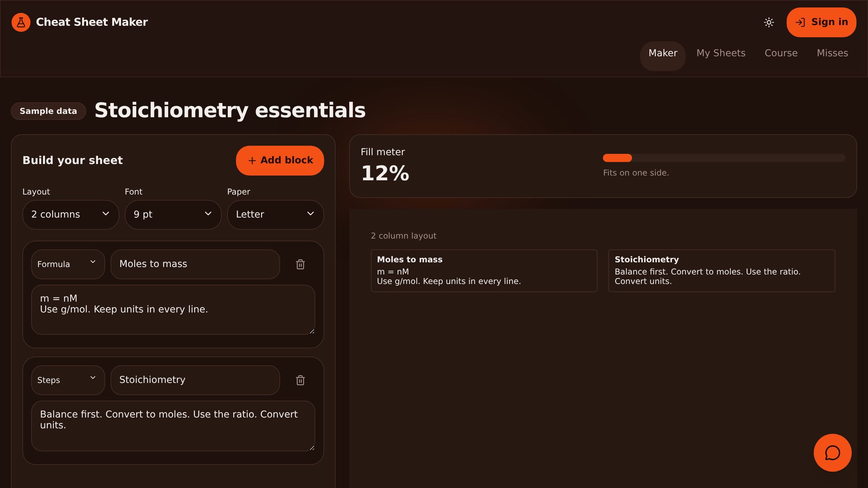Click the m = nM formula textarea
The image size is (868, 488).
tap(173, 310)
